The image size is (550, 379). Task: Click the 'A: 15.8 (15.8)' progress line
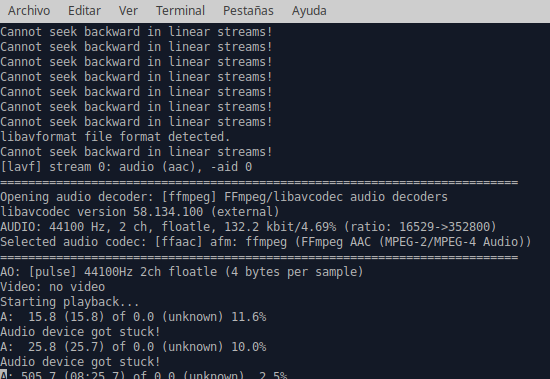133,317
